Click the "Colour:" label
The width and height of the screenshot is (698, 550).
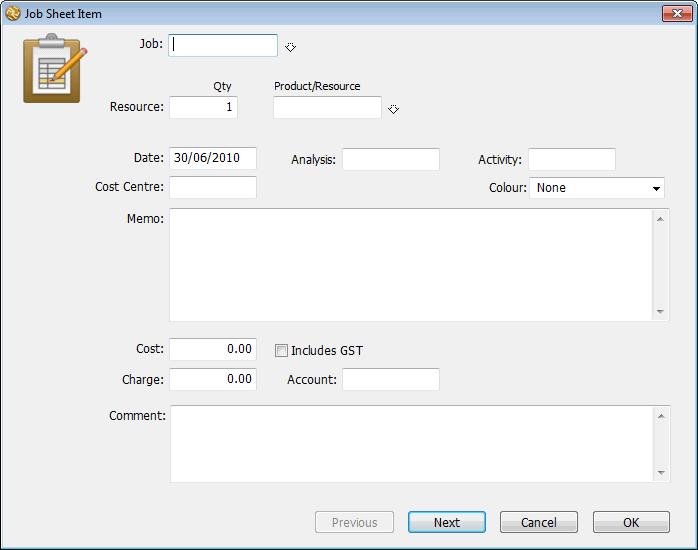point(507,188)
